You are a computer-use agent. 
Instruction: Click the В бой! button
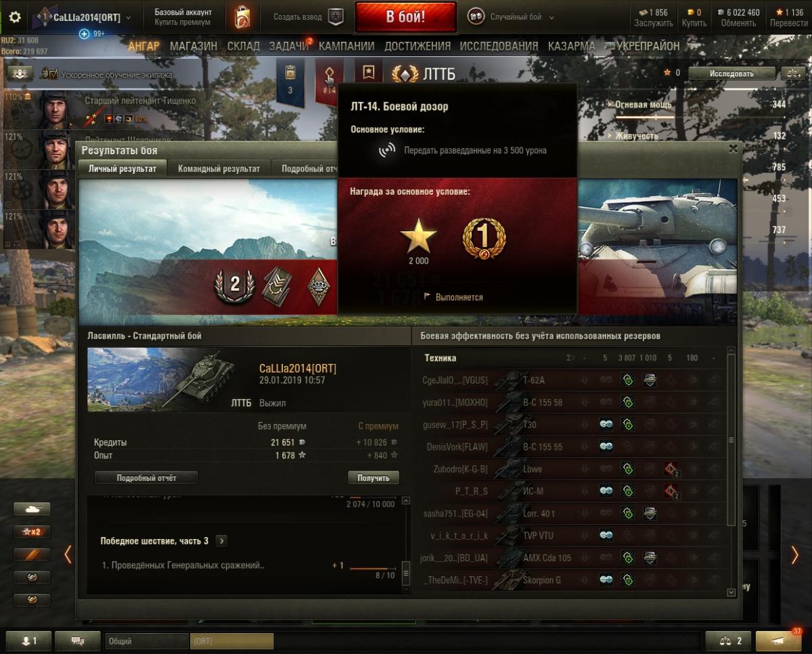(x=405, y=17)
